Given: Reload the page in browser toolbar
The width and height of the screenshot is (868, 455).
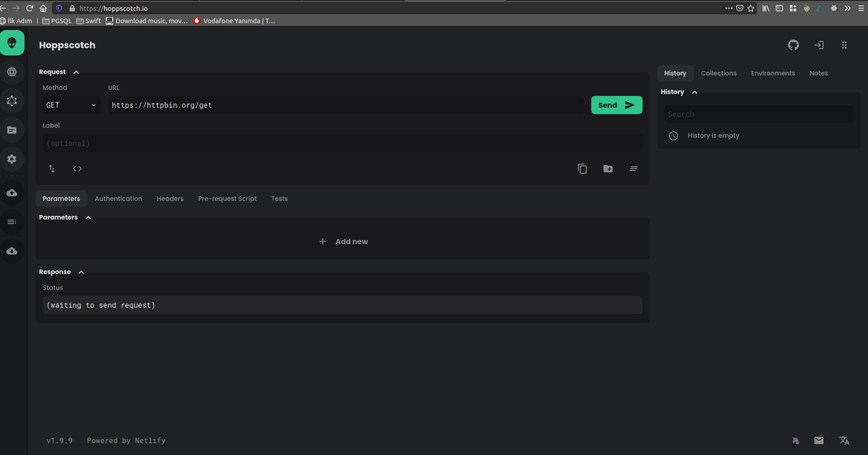Looking at the screenshot, I should pyautogui.click(x=30, y=8).
